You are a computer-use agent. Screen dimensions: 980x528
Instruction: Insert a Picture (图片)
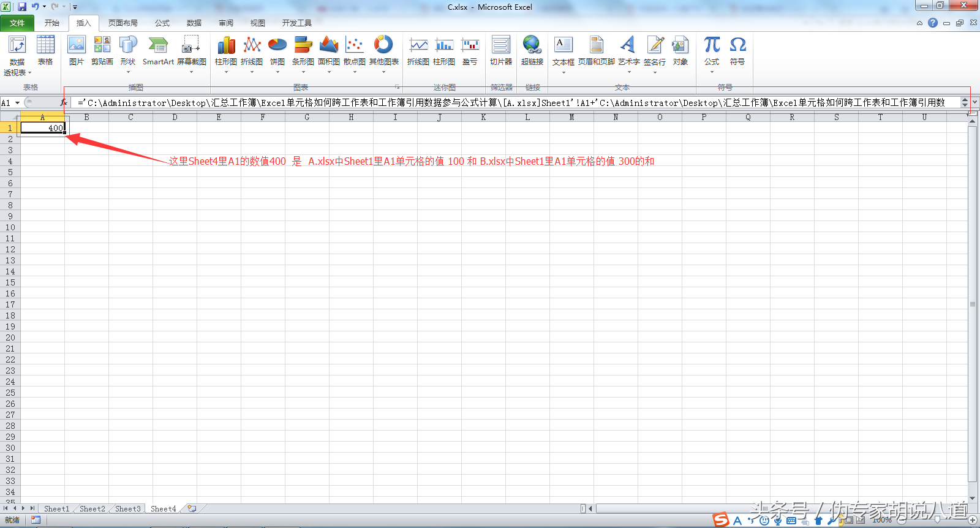point(77,51)
